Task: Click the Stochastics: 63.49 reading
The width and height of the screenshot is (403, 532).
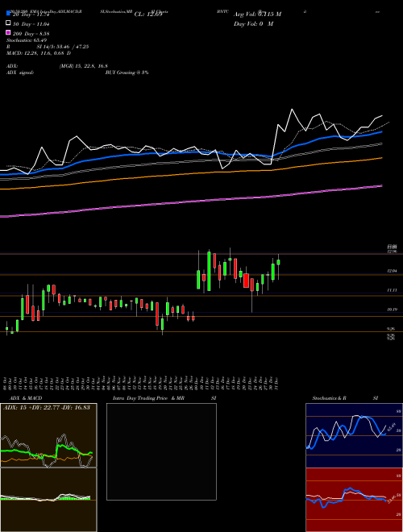Action: tap(27, 40)
